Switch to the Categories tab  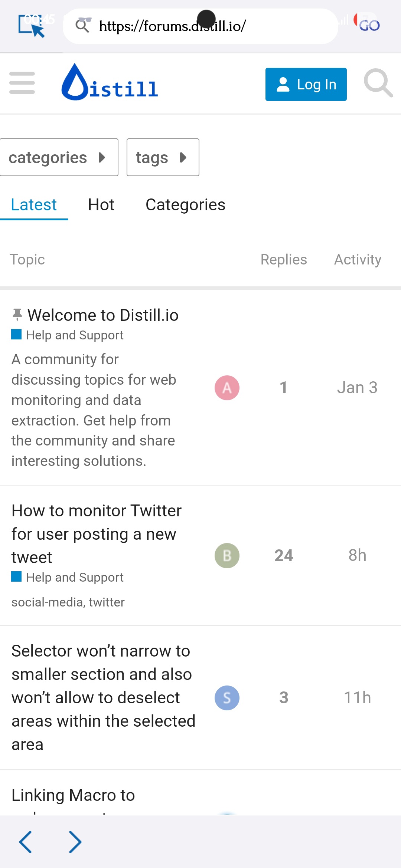click(x=185, y=205)
